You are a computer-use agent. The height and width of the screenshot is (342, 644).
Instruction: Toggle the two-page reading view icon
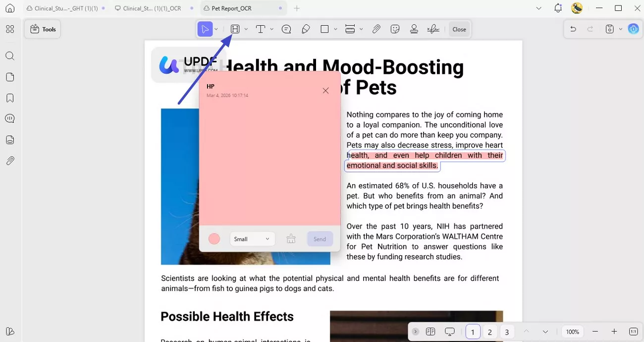click(x=430, y=332)
